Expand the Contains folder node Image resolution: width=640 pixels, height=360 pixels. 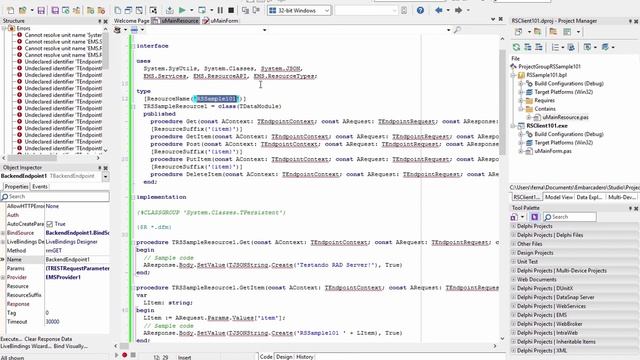[521, 109]
